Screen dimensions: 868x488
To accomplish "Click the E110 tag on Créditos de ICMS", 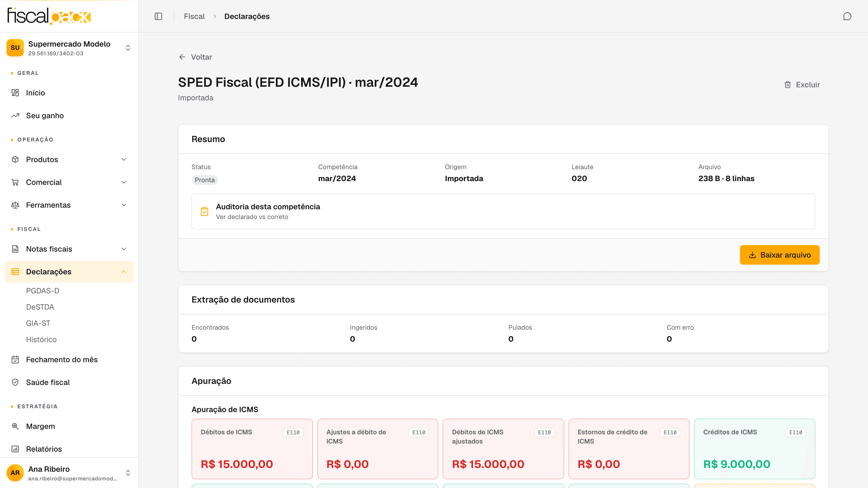I will pyautogui.click(x=796, y=432).
